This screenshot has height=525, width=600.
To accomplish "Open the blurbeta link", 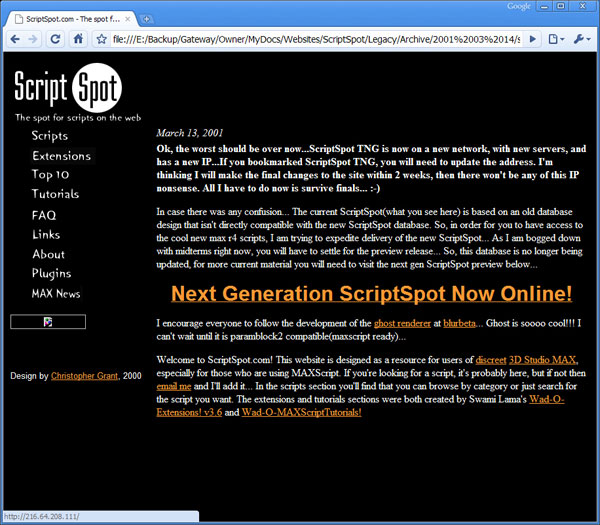I will [459, 324].
